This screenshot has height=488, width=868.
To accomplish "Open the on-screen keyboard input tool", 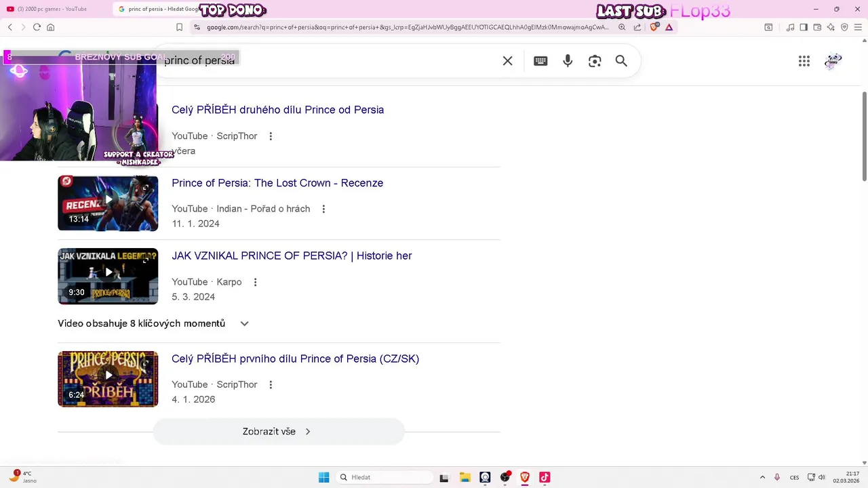I will (x=540, y=61).
